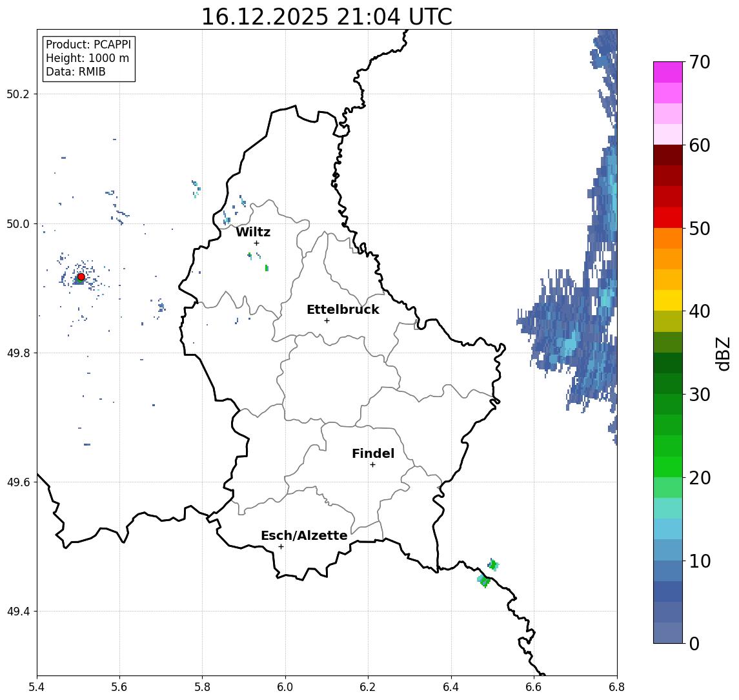Click the colorbar tick label 10
Viewport: 739px width, 700px height.
pos(700,561)
